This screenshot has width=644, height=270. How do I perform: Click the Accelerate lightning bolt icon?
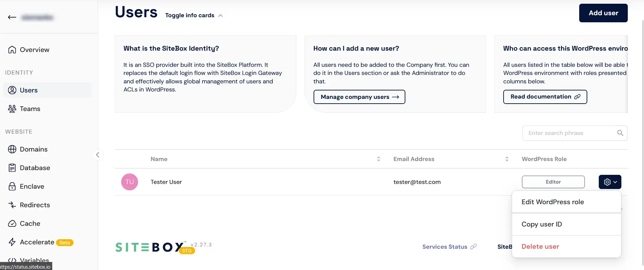[12, 242]
